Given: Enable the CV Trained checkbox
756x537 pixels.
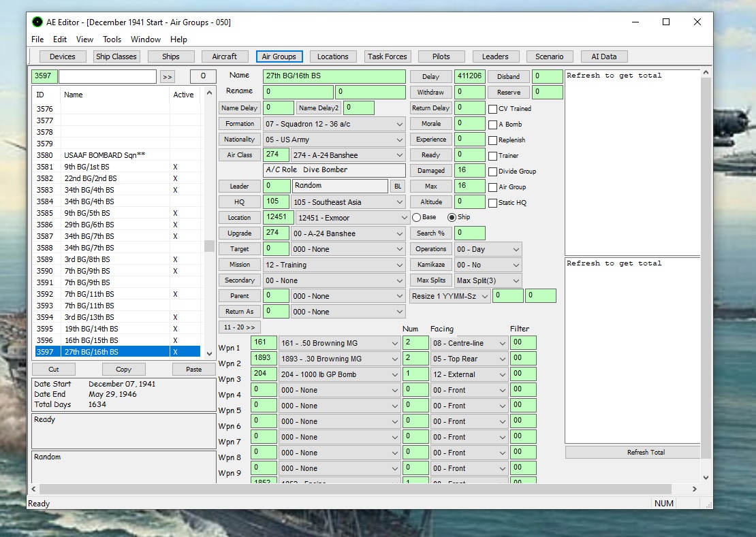Looking at the screenshot, I should (492, 109).
